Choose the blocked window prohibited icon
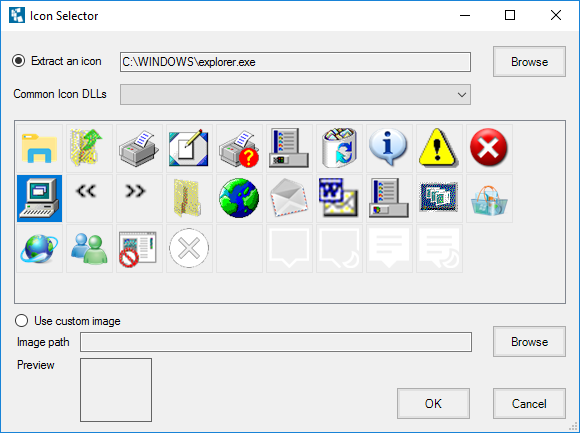The width and height of the screenshot is (580, 433). [x=139, y=248]
